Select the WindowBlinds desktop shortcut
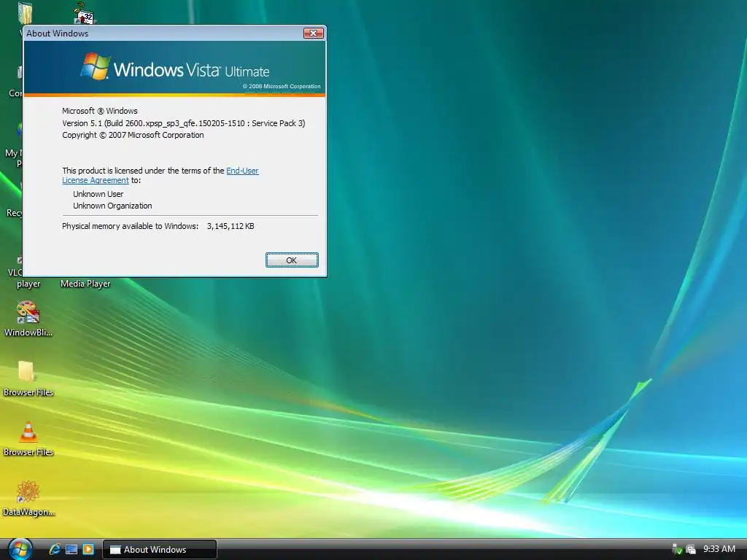Image resolution: width=747 pixels, height=560 pixels. pos(28,319)
